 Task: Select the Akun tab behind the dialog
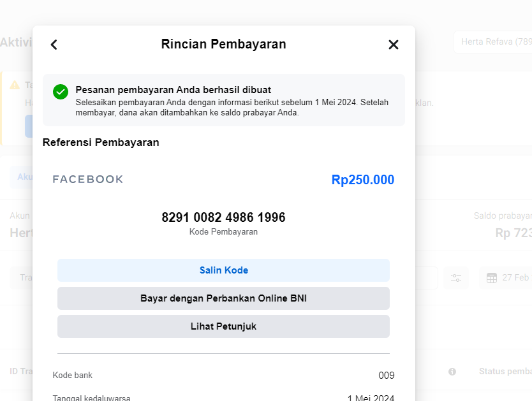23,177
